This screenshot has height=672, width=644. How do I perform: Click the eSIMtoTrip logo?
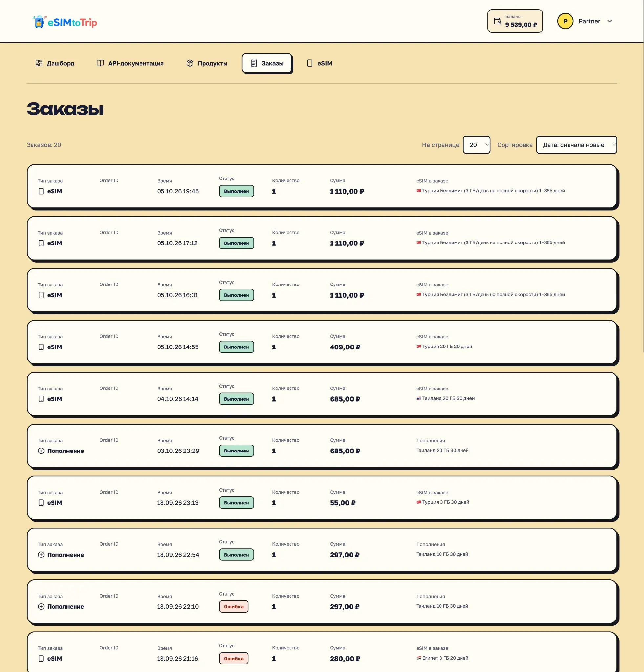pyautogui.click(x=65, y=22)
